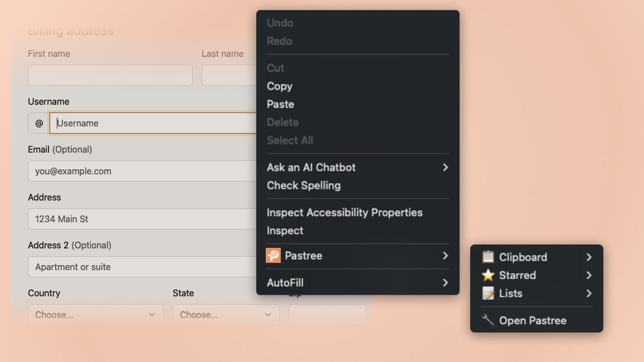Choose Check Spelling from the menu
The width and height of the screenshot is (644, 362).
[x=304, y=185]
